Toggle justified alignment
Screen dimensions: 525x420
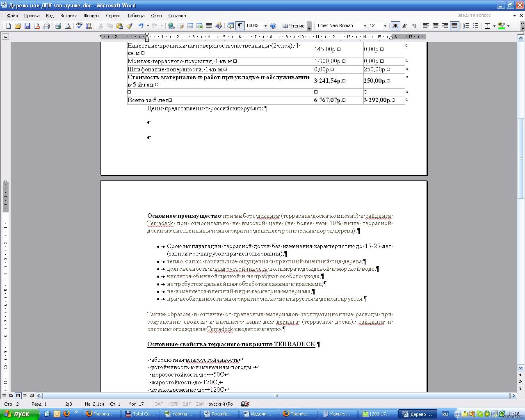pos(454,26)
